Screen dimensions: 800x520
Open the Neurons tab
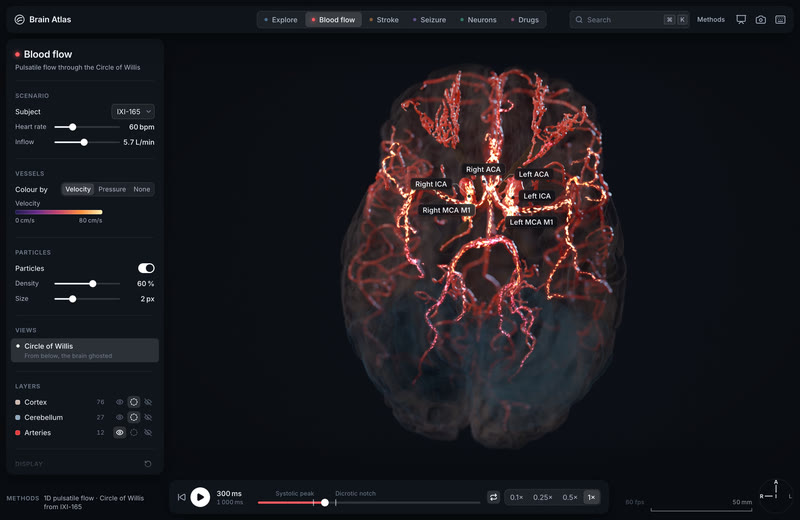[x=478, y=19]
